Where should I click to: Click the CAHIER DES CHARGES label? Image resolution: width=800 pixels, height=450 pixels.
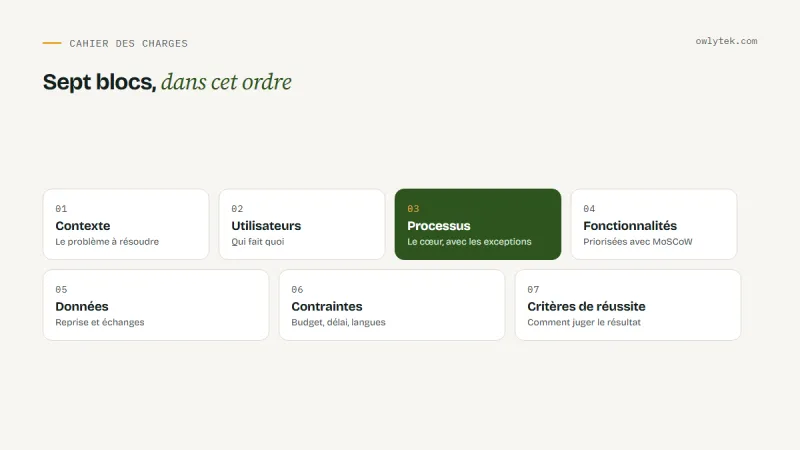(129, 43)
